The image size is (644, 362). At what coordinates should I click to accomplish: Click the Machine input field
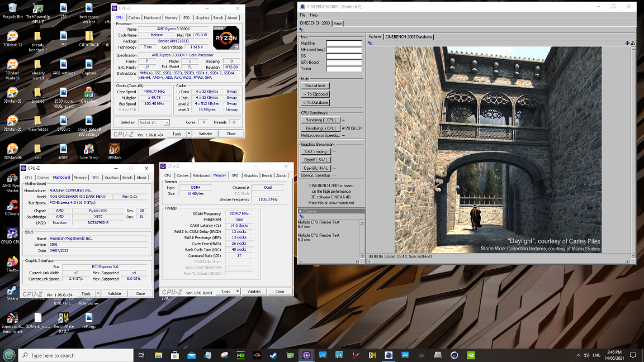click(x=344, y=43)
